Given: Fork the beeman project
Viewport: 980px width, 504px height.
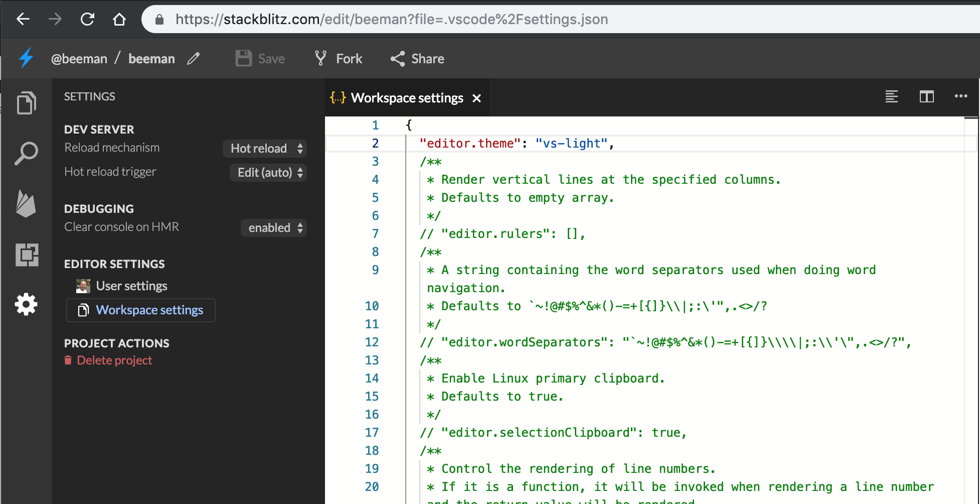Looking at the screenshot, I should 338,58.
